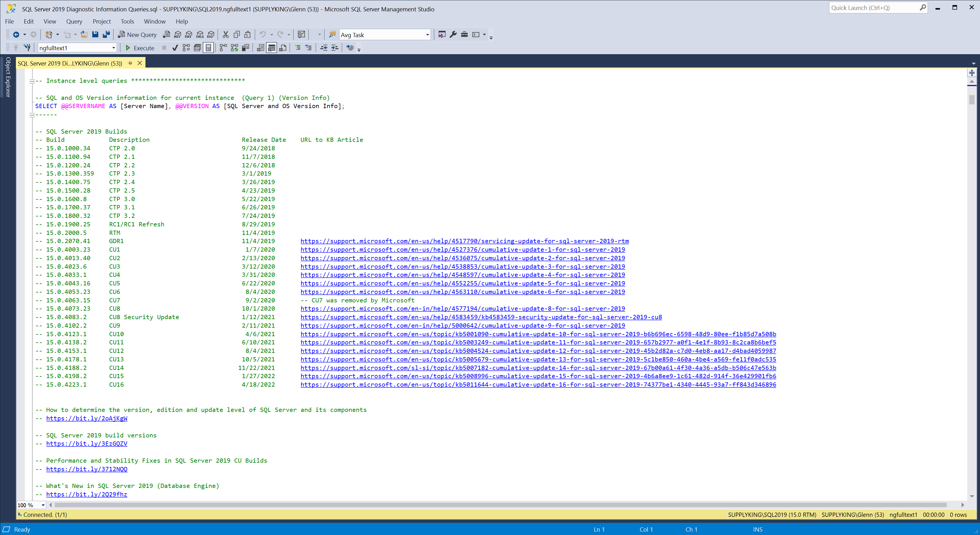The width and height of the screenshot is (980, 535).
Task: Collapse the Instance level queries region
Action: [32, 81]
